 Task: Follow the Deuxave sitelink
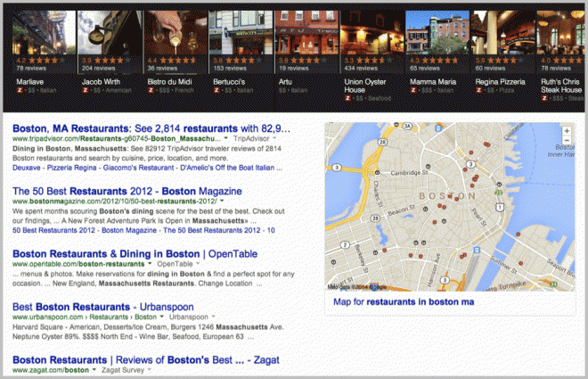tap(26, 168)
